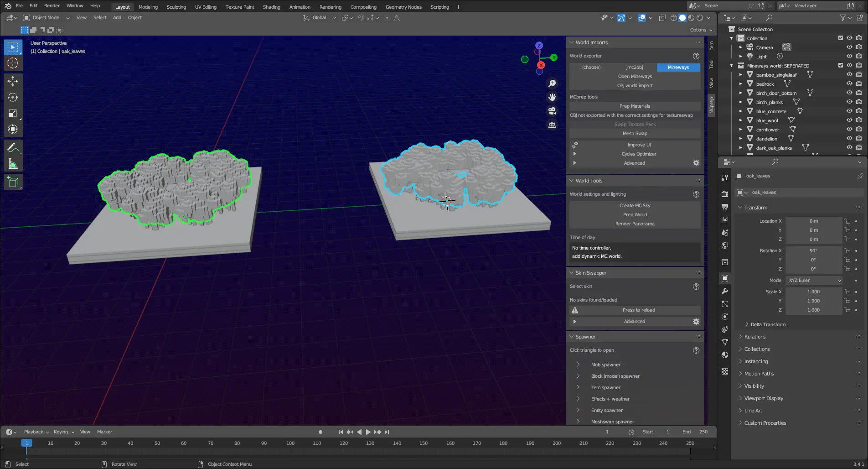This screenshot has width=868, height=469.
Task: Hide the bedrock object in the outliner
Action: pos(849,84)
